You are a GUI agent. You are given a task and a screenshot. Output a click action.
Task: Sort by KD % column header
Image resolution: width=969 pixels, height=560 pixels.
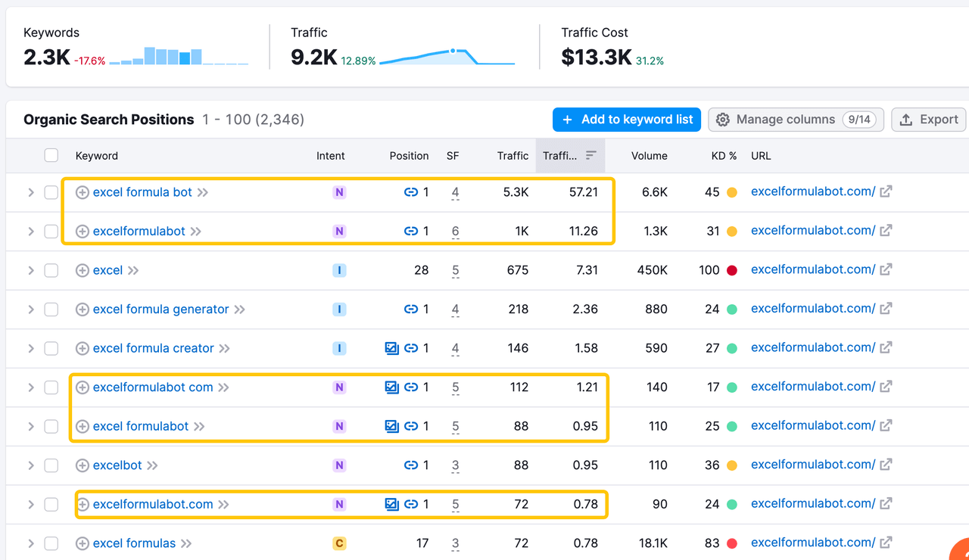[724, 156]
